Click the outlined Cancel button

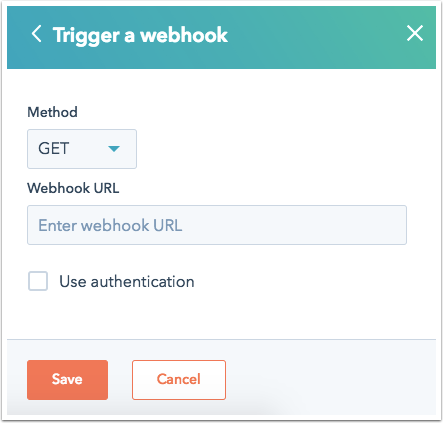point(179,380)
